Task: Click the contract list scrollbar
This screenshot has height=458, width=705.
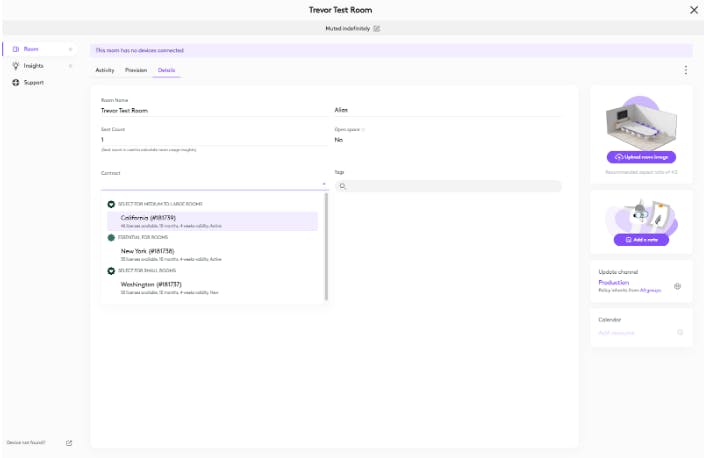Action: (x=326, y=246)
